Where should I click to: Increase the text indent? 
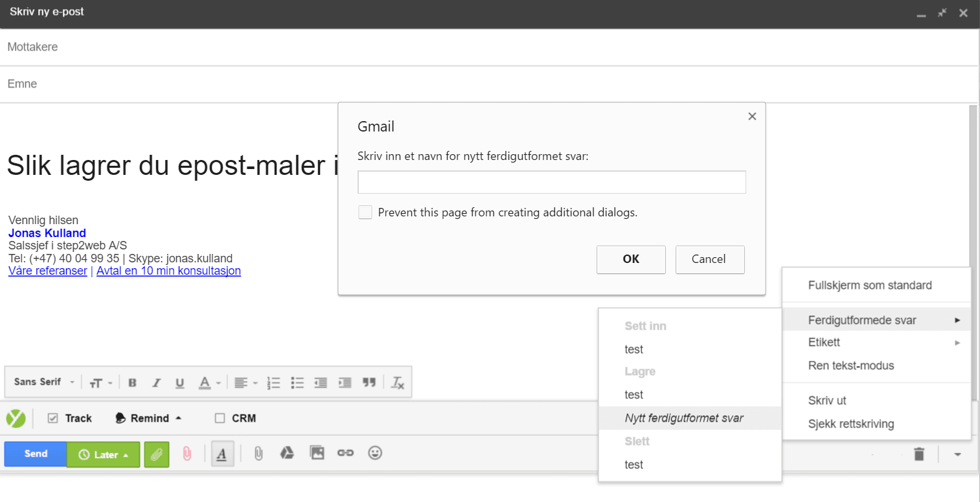[345, 382]
